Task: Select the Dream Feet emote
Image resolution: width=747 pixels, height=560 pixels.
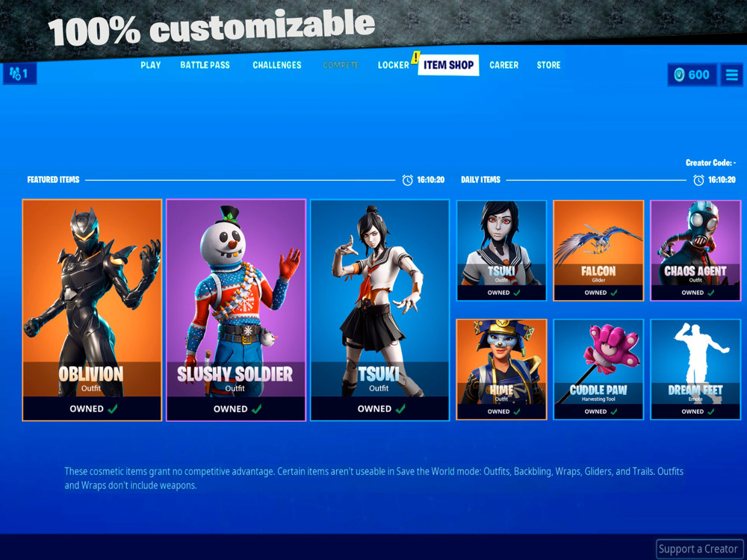Action: tap(695, 370)
